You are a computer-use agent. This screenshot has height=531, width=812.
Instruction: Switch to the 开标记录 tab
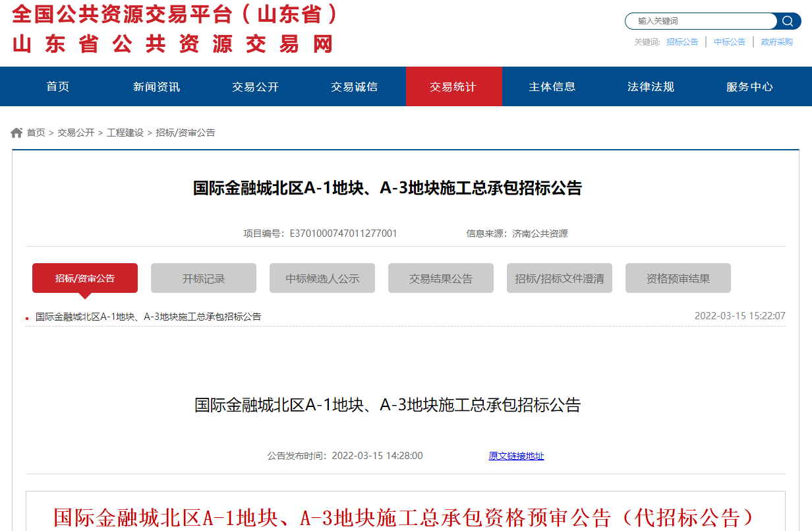204,278
